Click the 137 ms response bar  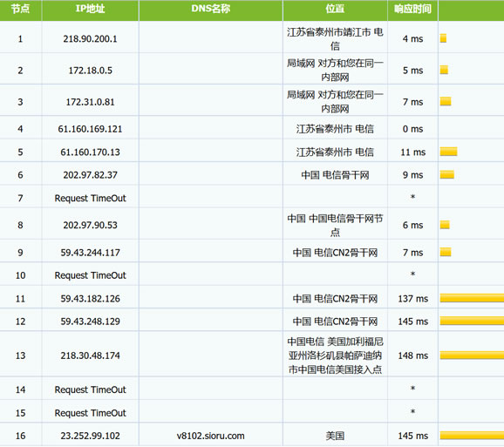472,298
